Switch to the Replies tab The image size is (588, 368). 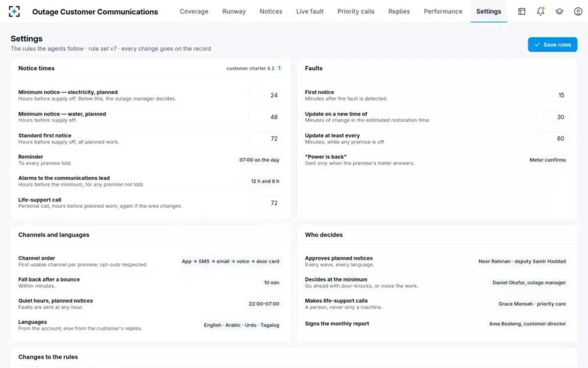coord(399,11)
